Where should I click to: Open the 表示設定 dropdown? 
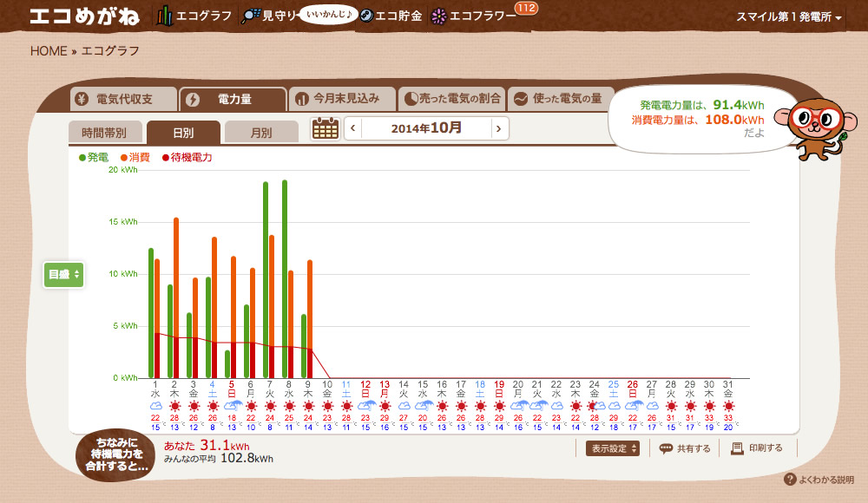(612, 448)
